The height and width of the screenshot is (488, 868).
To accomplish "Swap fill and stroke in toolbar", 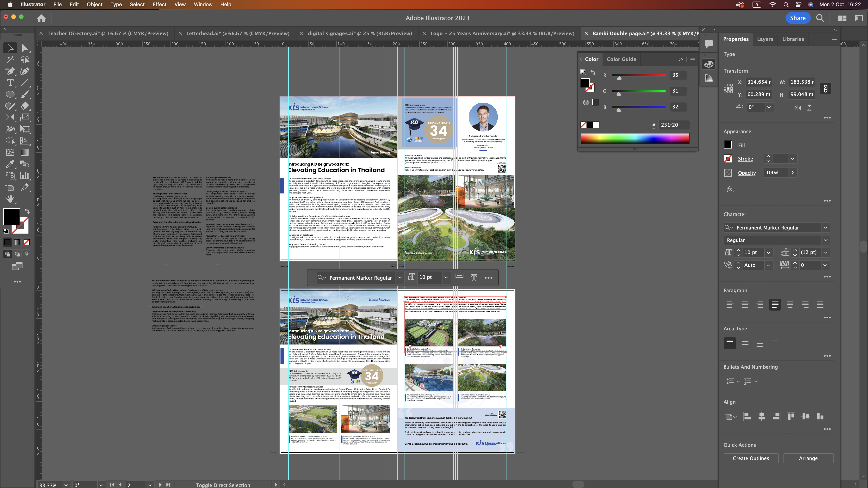I will pyautogui.click(x=27, y=211).
